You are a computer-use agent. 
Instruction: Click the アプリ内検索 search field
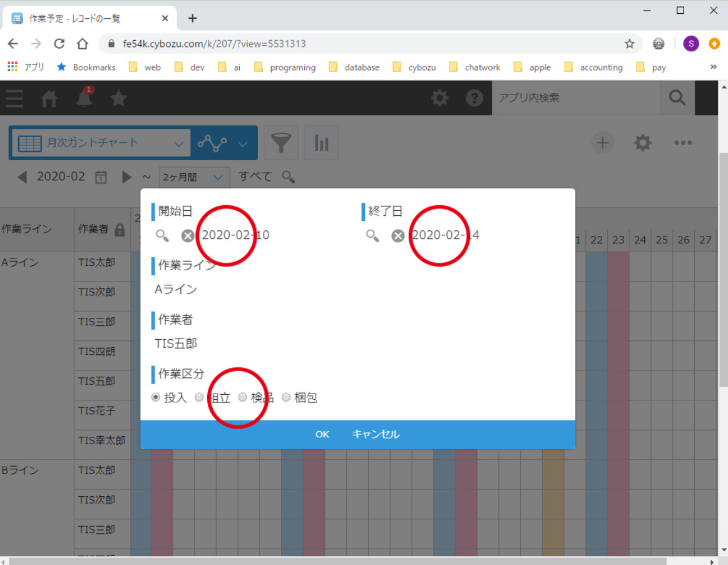[576, 98]
